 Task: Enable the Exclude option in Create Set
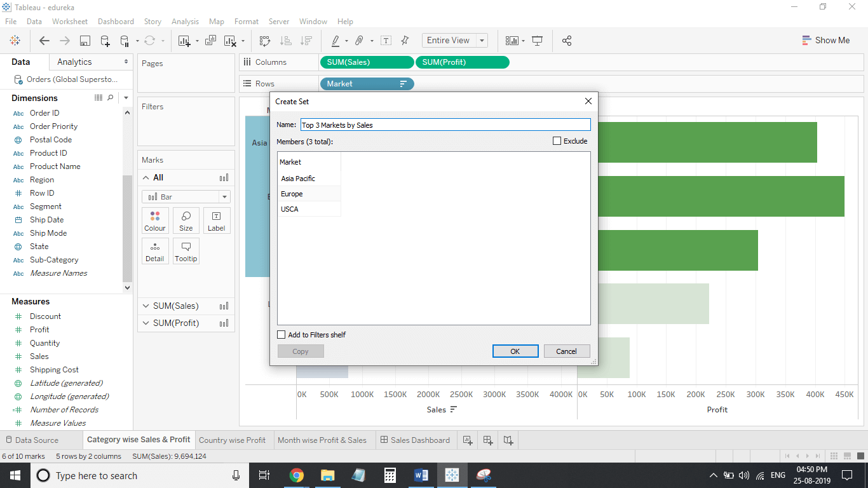(x=557, y=140)
